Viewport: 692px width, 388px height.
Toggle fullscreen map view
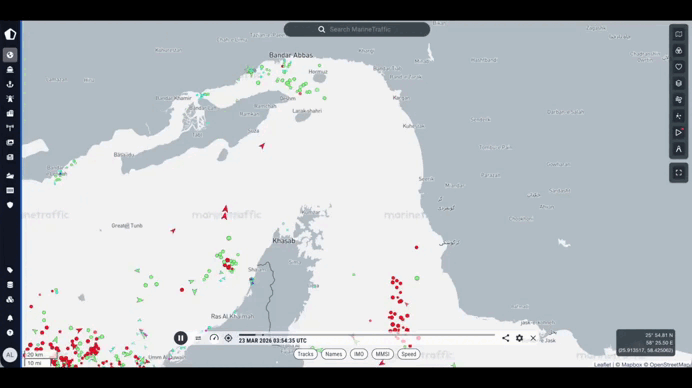click(679, 173)
